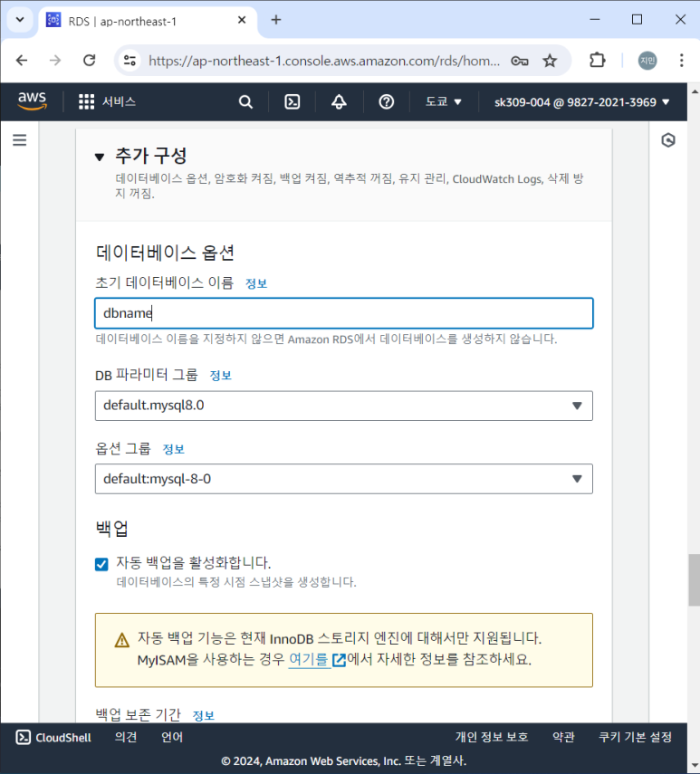The width and height of the screenshot is (700, 774).
Task: Open Chrome profile avatar
Action: click(x=647, y=61)
